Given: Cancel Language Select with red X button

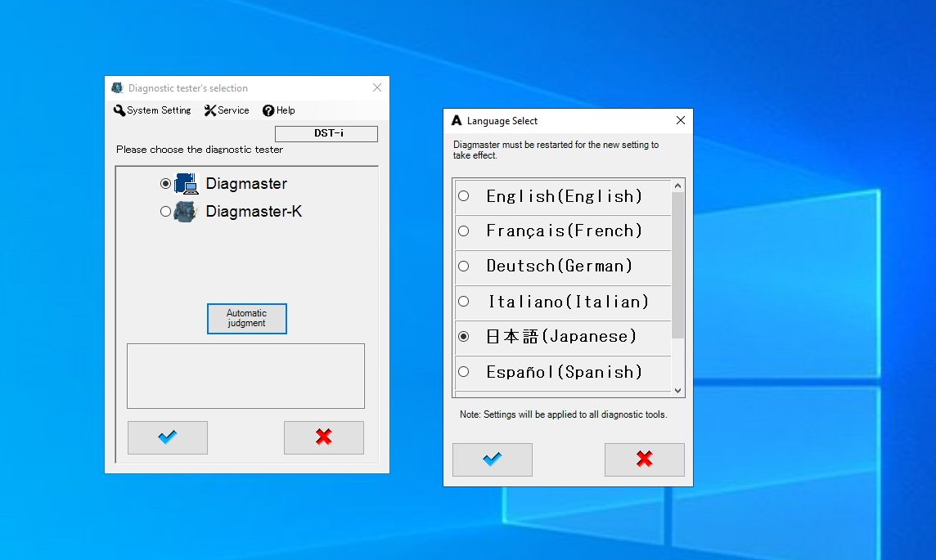Looking at the screenshot, I should (645, 459).
